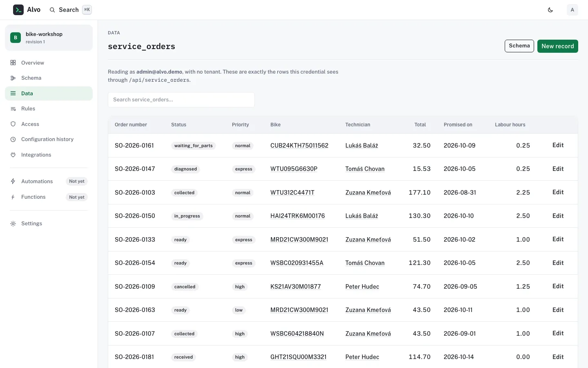Click the Configuration history clock icon
The height and width of the screenshot is (368, 588).
[x=13, y=139]
